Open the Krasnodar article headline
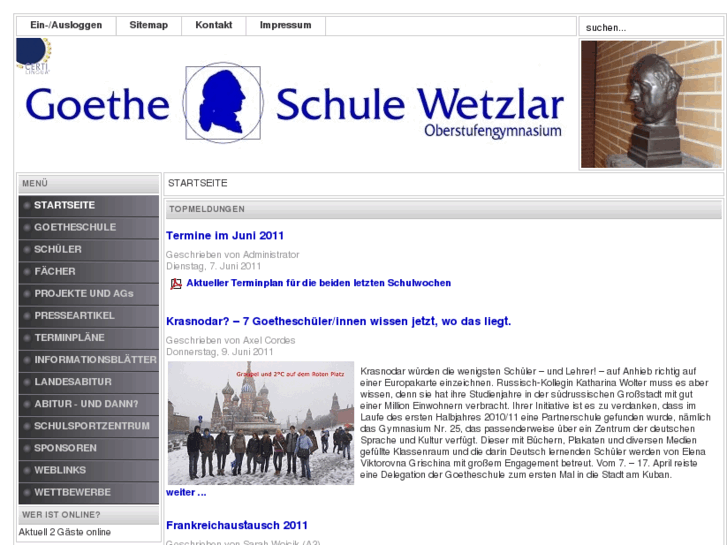The width and height of the screenshot is (727, 545). (338, 321)
